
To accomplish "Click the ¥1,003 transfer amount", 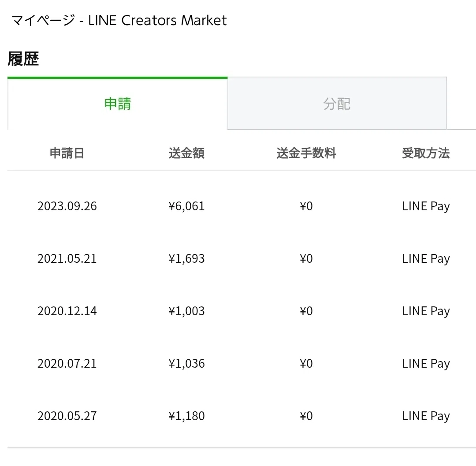I will (186, 312).
